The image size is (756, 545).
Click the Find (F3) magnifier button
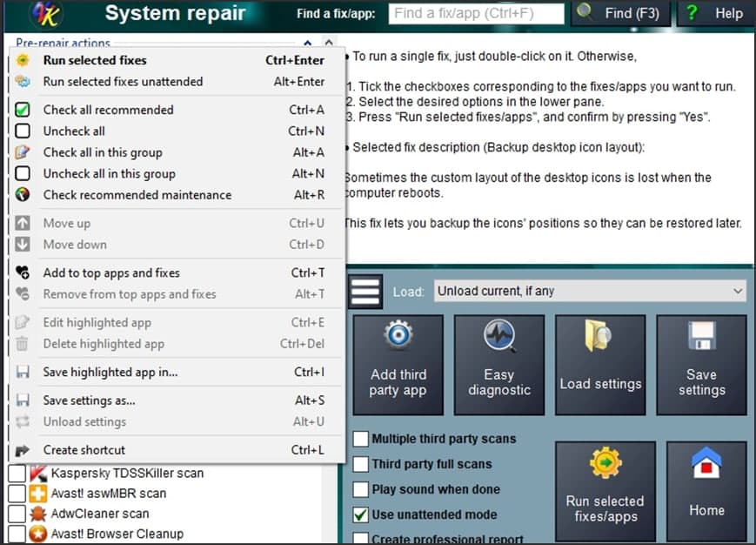point(619,14)
